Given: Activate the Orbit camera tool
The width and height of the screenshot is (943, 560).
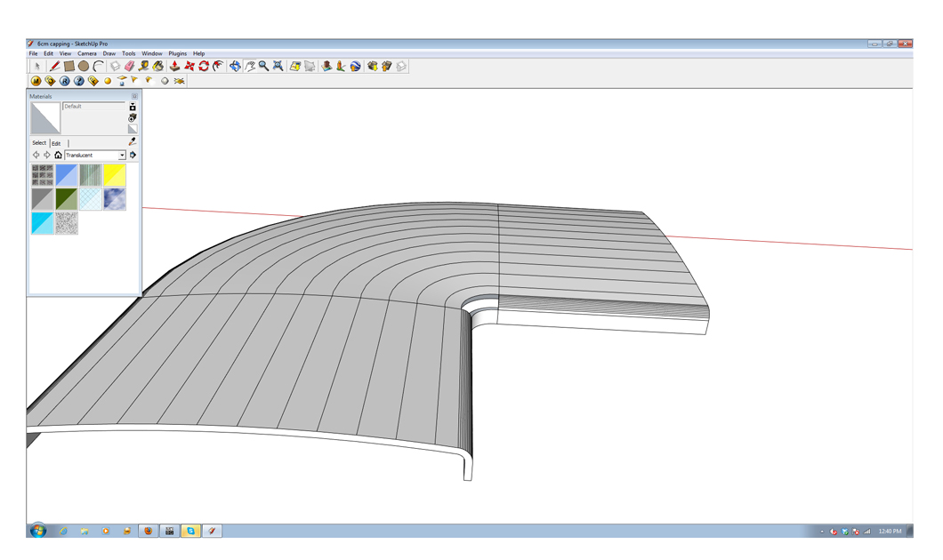Looking at the screenshot, I should coord(235,66).
